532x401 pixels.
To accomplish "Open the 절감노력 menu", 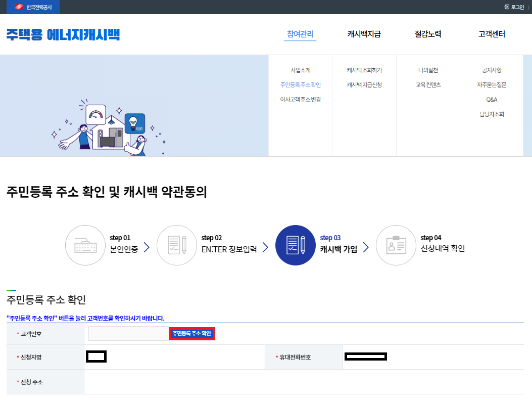I will coord(428,34).
